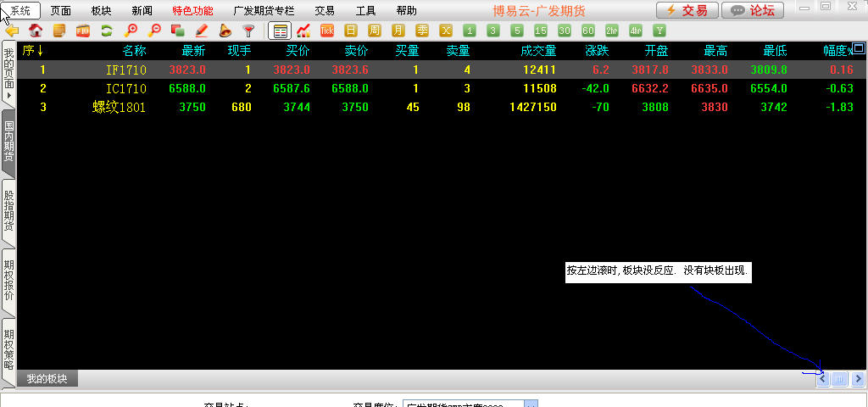Click the horizontal scrollbar thumb at bottom right
The image size is (868, 407).
pyautogui.click(x=839, y=379)
